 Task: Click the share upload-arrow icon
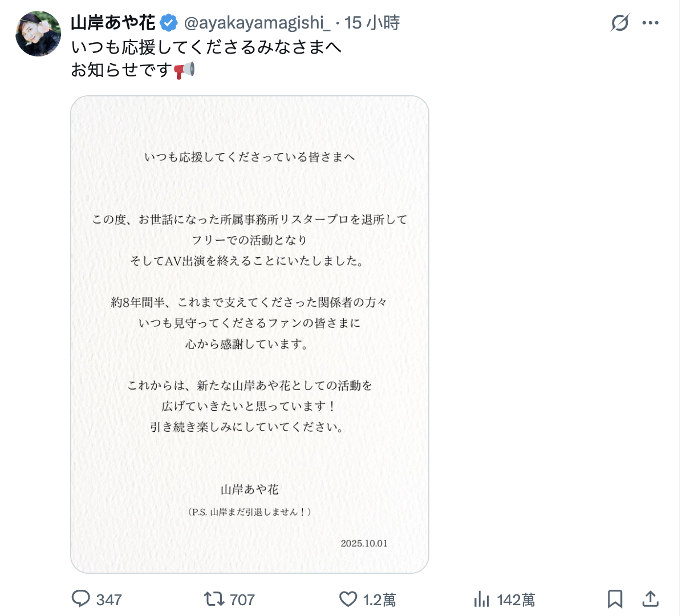coord(650,599)
